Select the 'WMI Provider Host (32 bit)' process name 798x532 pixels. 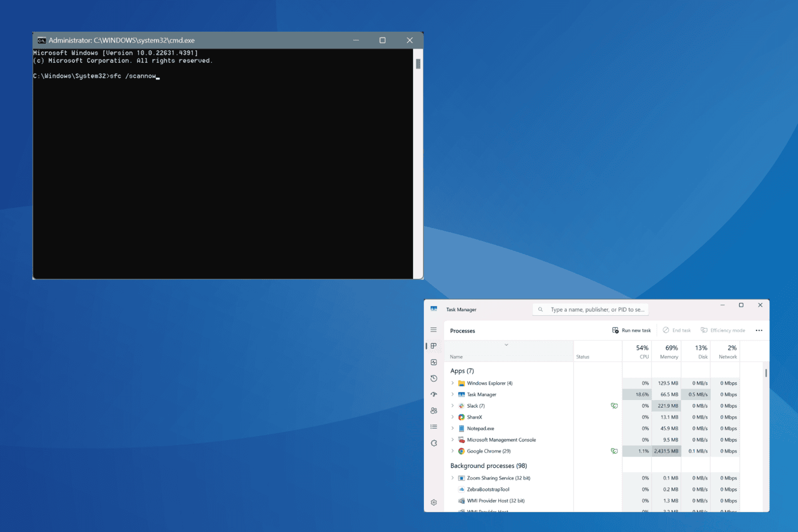pyautogui.click(x=496, y=501)
